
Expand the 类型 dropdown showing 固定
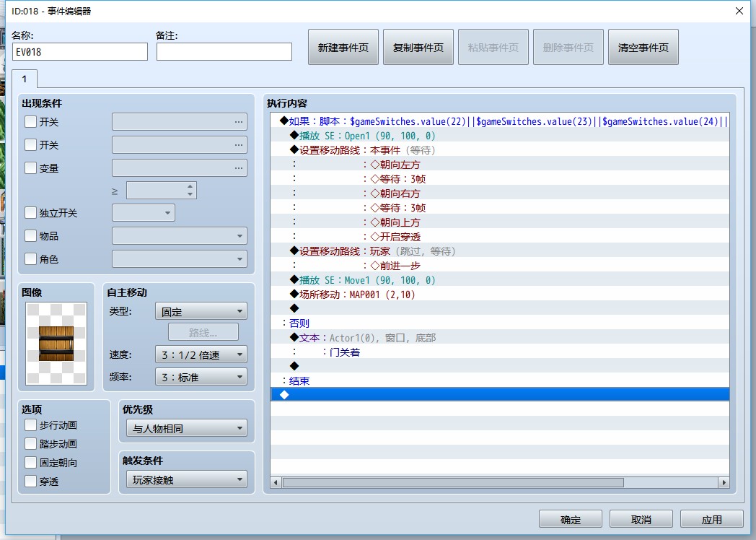pyautogui.click(x=201, y=311)
